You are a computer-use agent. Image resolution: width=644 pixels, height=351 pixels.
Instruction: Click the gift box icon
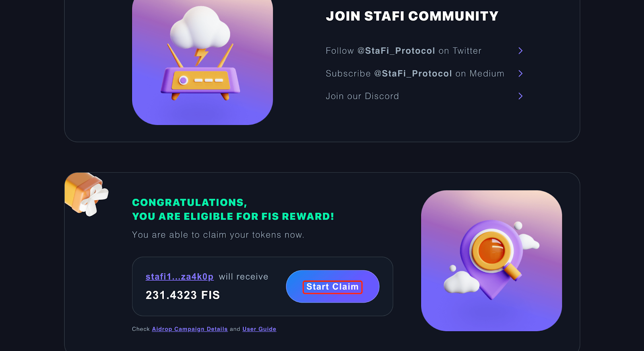click(86, 194)
